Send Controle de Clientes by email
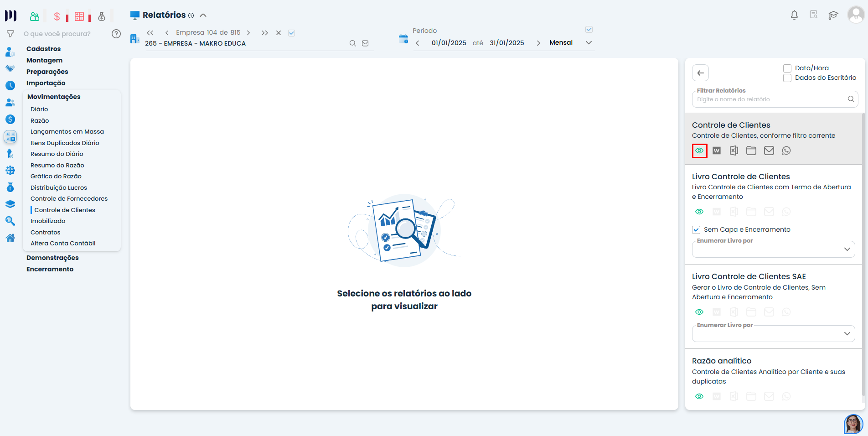This screenshot has width=868, height=436. coord(769,151)
